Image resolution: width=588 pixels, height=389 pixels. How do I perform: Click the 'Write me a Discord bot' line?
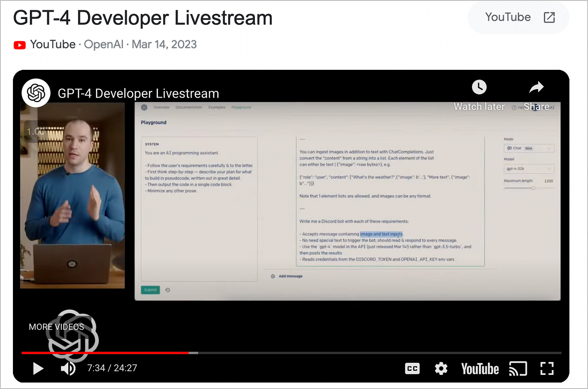tap(354, 221)
